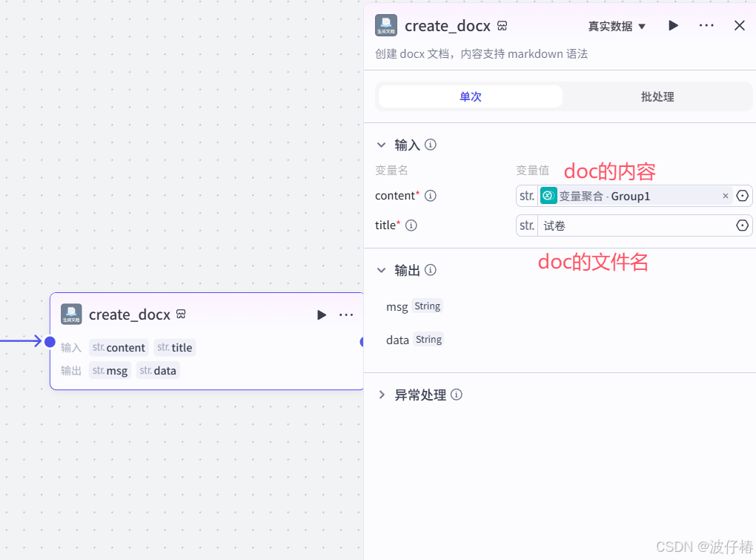Select the 单次 tab
The image size is (756, 560).
click(x=469, y=96)
